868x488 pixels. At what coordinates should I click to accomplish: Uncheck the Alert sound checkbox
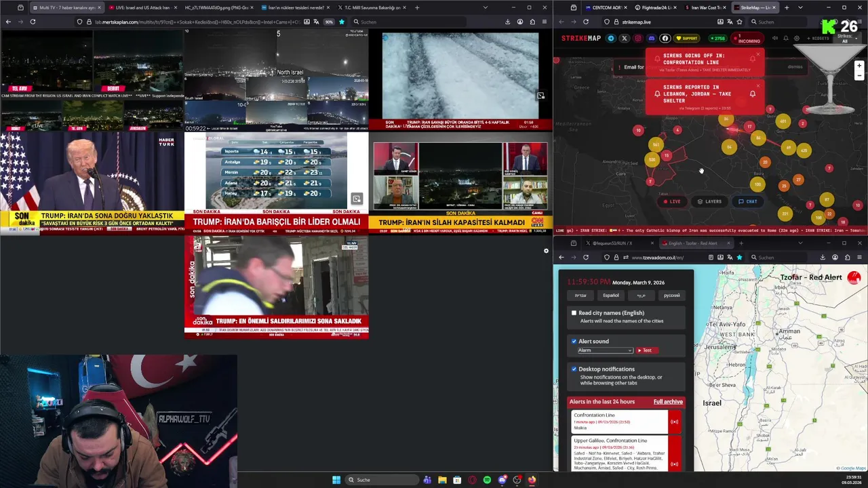pos(574,341)
